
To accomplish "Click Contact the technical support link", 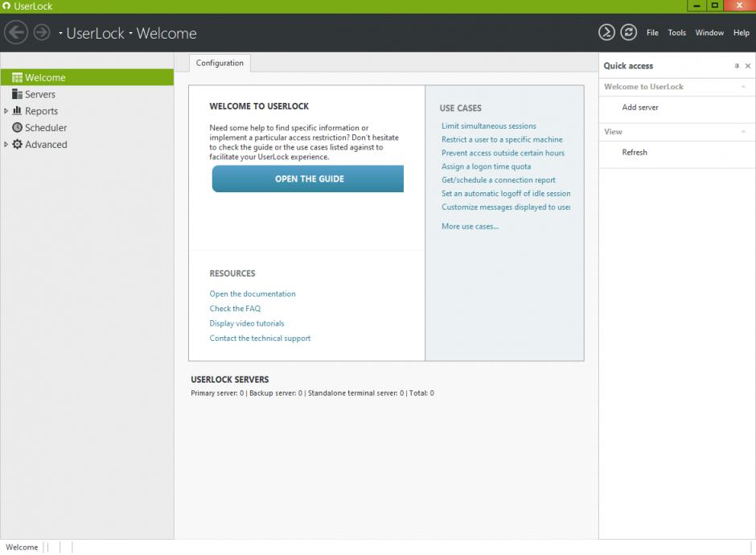I will pyautogui.click(x=260, y=339).
